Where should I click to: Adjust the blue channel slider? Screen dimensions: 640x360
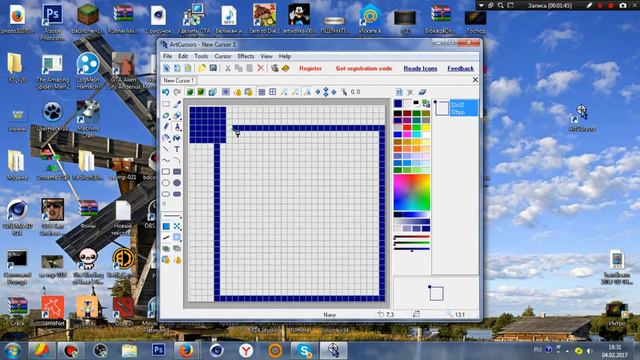coord(412,249)
